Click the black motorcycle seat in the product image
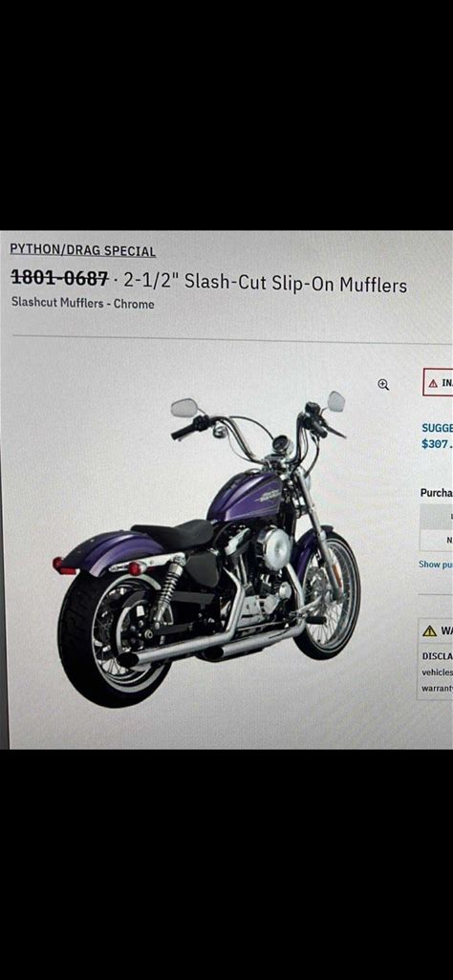 click(x=173, y=533)
